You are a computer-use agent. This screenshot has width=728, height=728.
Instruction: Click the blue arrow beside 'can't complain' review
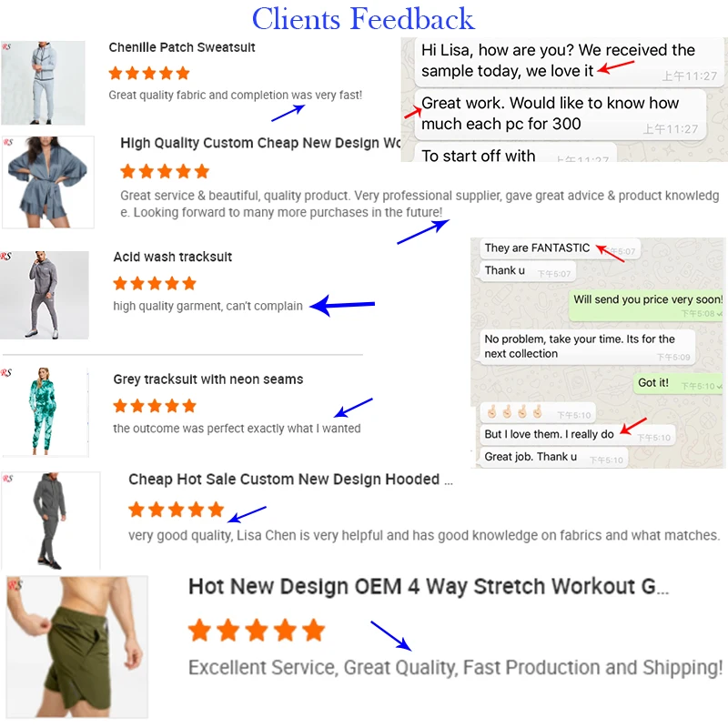(342, 305)
